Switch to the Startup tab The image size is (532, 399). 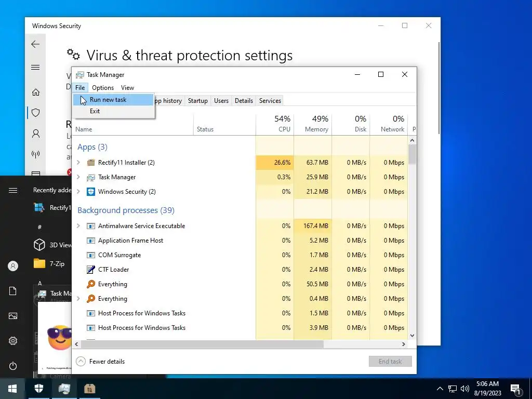pyautogui.click(x=198, y=101)
